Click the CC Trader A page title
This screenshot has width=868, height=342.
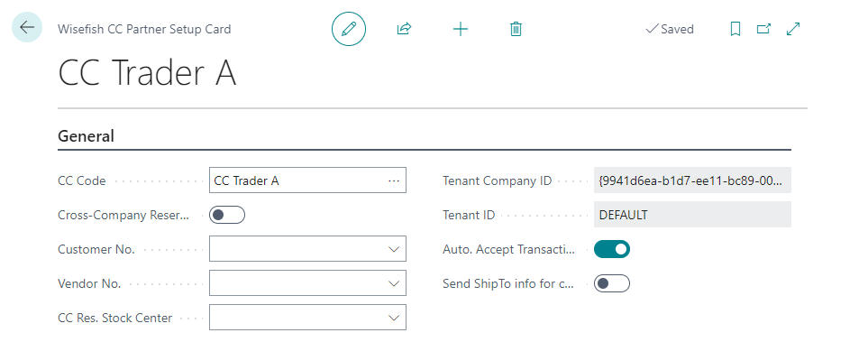pyautogui.click(x=147, y=74)
